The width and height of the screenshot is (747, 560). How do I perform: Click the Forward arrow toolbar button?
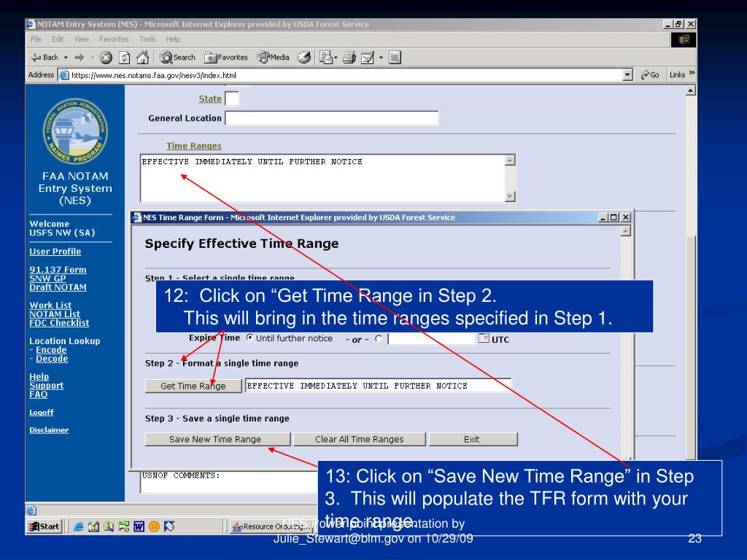point(79,58)
